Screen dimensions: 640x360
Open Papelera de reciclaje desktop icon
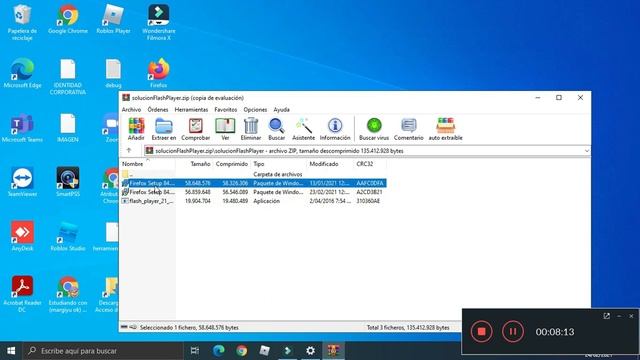pyautogui.click(x=22, y=22)
